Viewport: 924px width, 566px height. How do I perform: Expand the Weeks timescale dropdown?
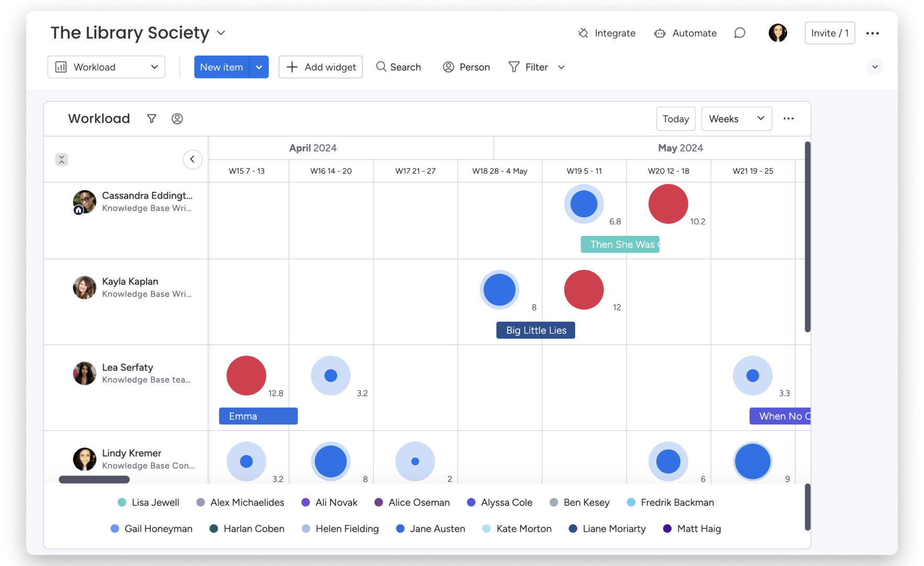736,118
